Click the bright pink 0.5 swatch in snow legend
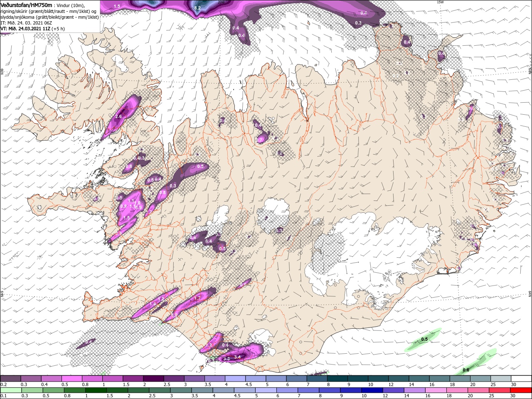The width and height of the screenshot is (532, 399). click(x=71, y=379)
